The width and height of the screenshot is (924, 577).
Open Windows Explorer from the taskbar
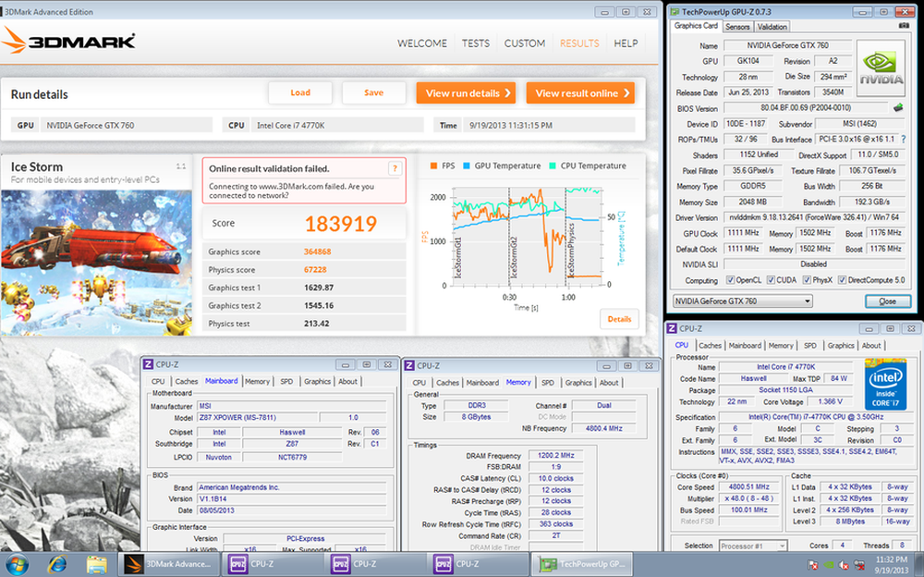(x=96, y=565)
